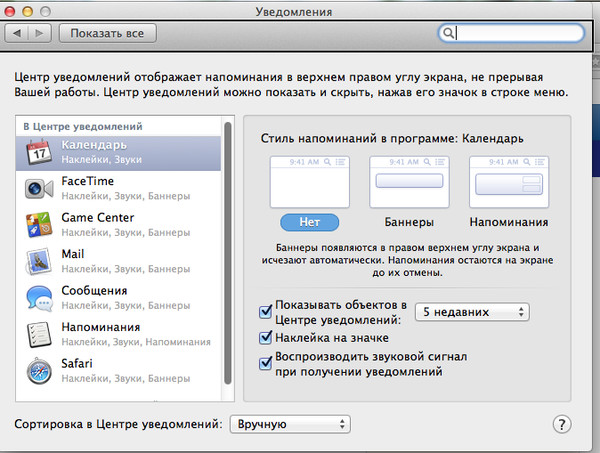Toggle Наклейка на значке checkbox
This screenshot has width=600, height=453.
266,337
